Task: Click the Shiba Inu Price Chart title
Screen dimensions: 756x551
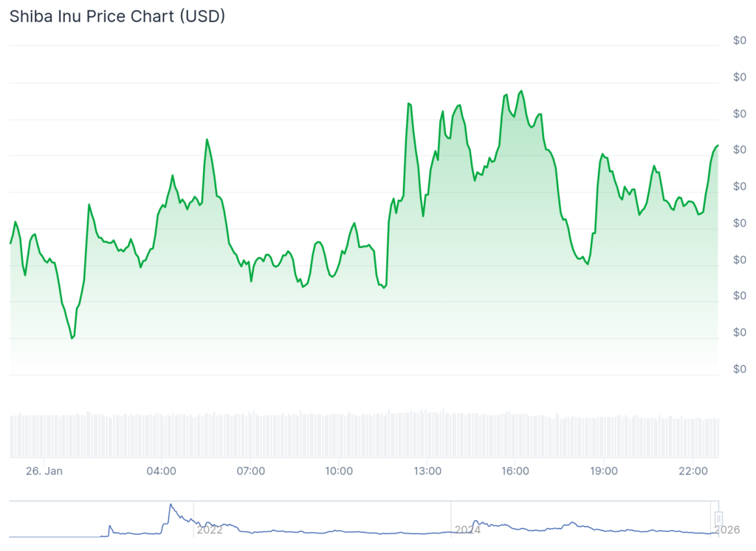Action: click(117, 16)
